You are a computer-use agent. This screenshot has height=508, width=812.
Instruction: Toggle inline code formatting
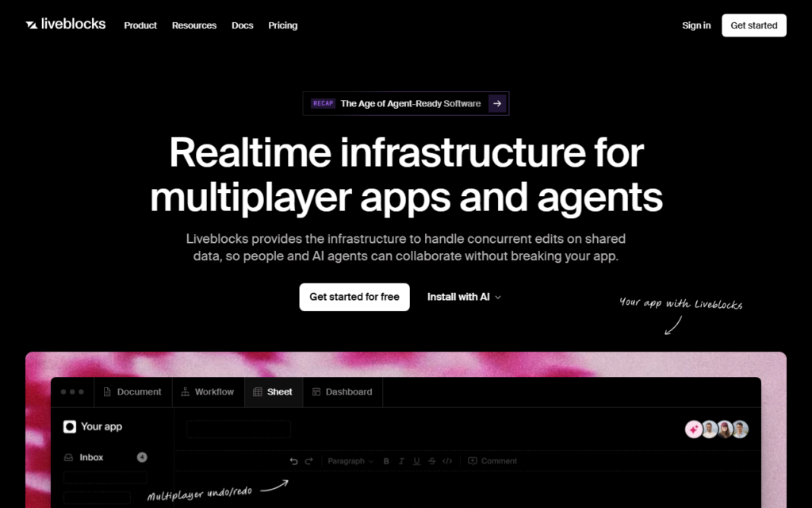point(447,461)
